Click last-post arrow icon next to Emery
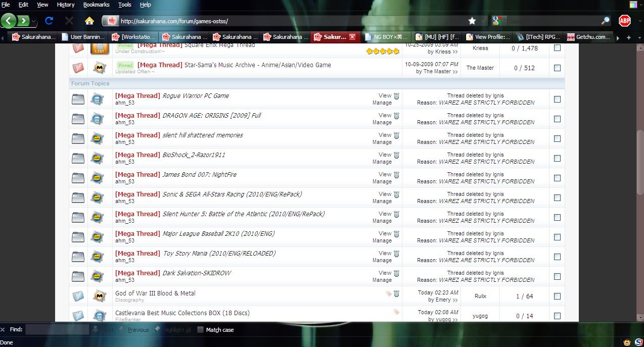 coord(455,300)
